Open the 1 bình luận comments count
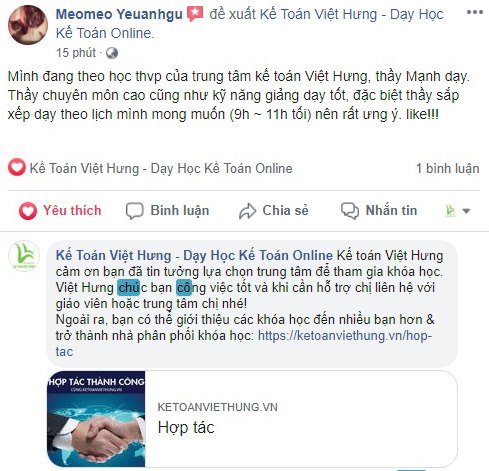This screenshot has height=471, width=489. coord(447,168)
